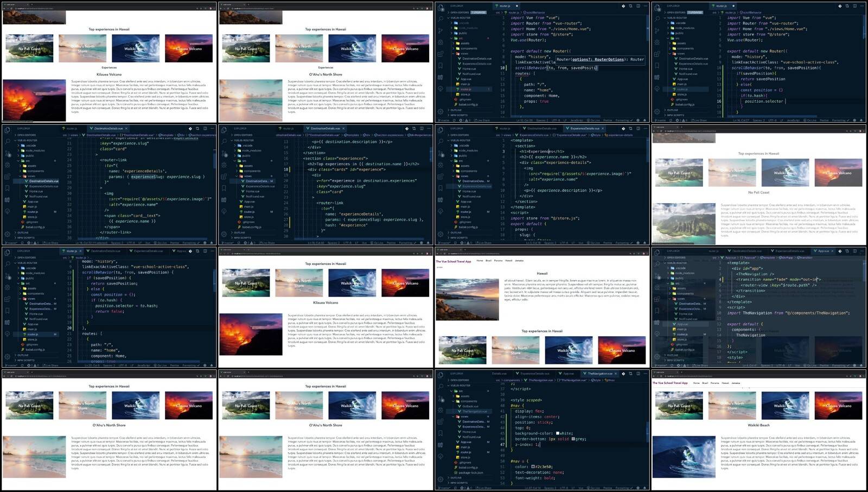Viewport: 868px width, 492px height.
Task: Expand OPEN EDITORS section in 'return false' frame
Action: click(x=25, y=257)
